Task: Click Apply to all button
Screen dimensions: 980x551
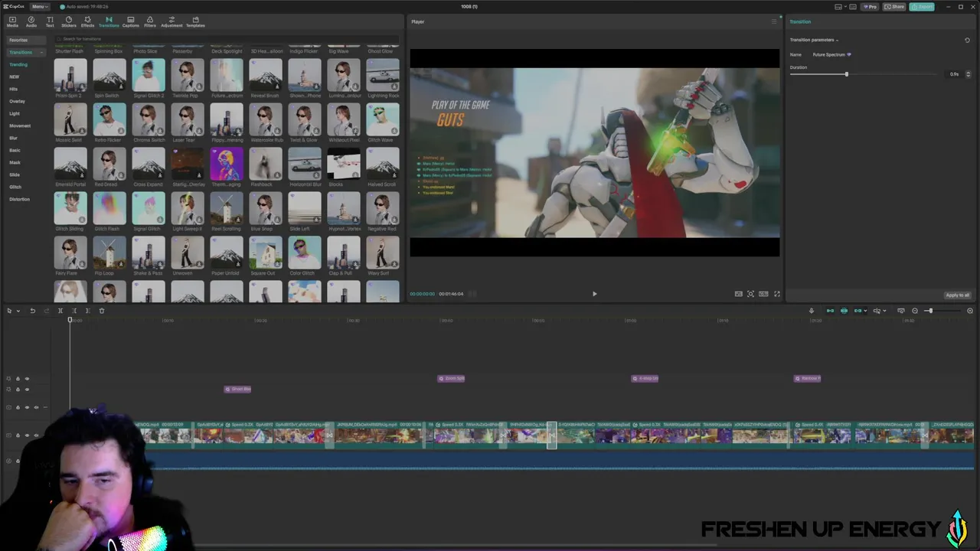Action: tap(957, 295)
